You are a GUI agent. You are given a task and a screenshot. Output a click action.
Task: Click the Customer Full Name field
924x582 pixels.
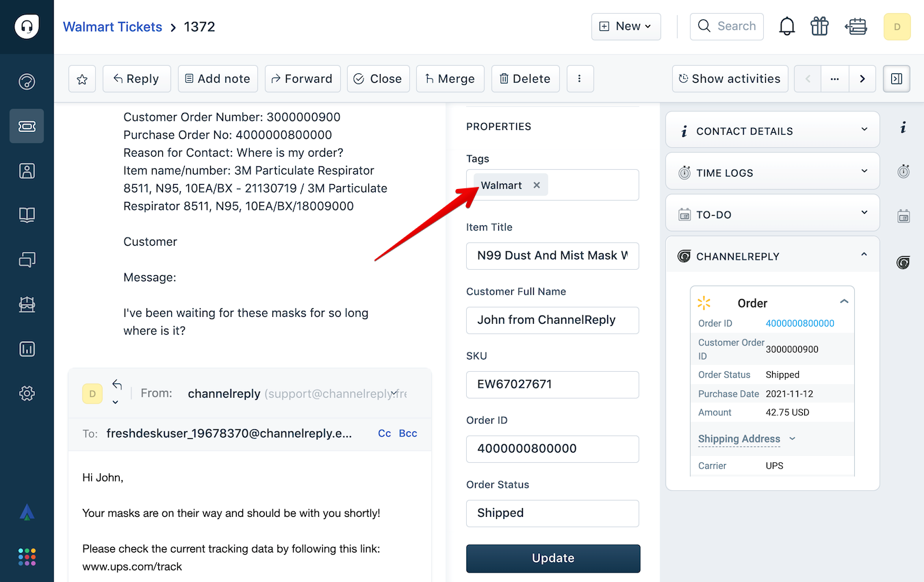click(553, 320)
